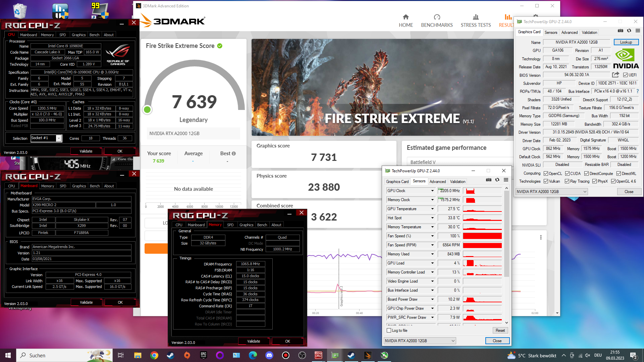This screenshot has width=644, height=362.
Task: Open RESULTS in 3DMark navigation
Action: click(x=506, y=21)
